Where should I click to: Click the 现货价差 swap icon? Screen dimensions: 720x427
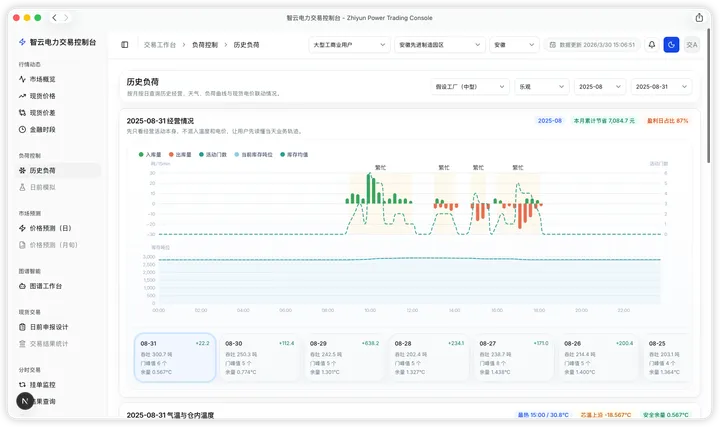pos(22,112)
